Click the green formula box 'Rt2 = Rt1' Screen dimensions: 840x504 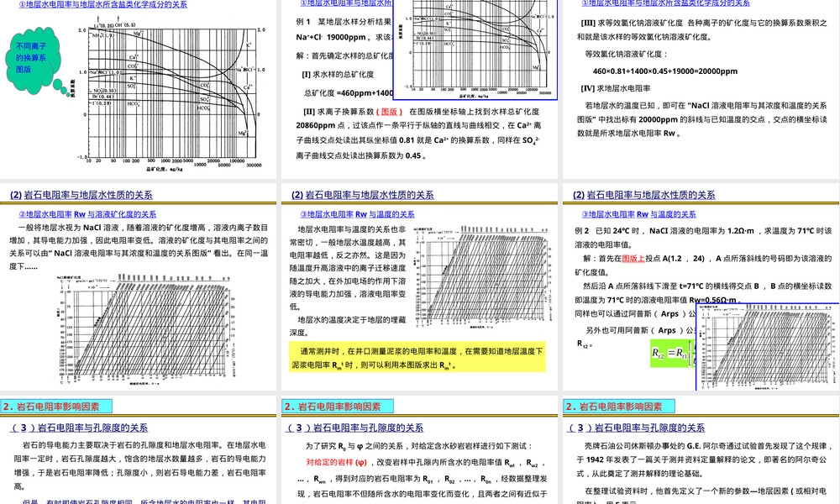tap(672, 354)
